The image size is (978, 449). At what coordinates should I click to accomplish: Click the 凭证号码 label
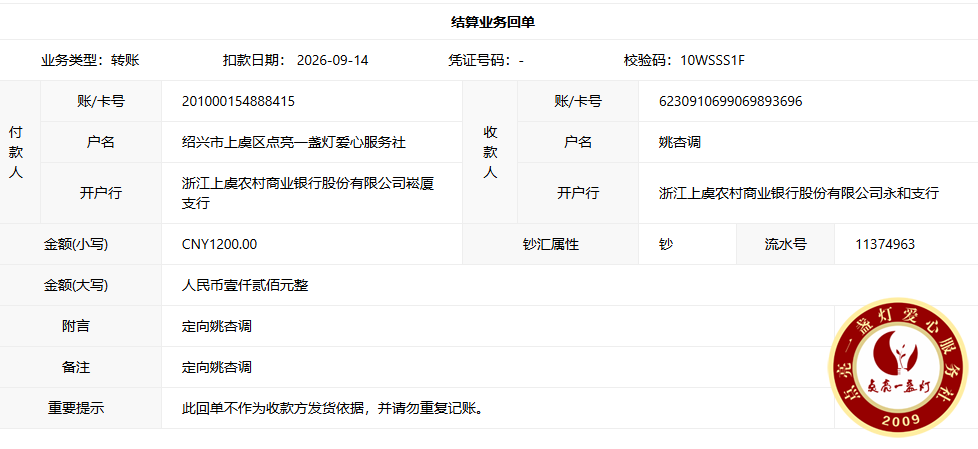(480, 60)
